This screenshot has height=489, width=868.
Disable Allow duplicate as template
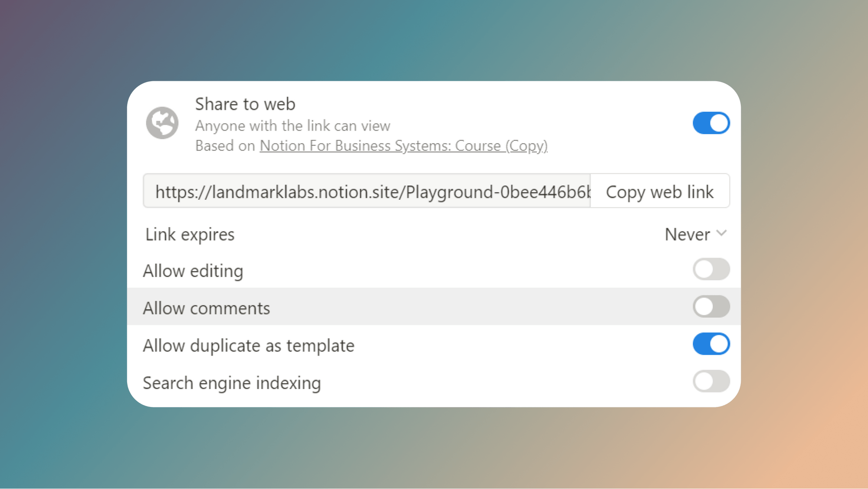click(711, 344)
